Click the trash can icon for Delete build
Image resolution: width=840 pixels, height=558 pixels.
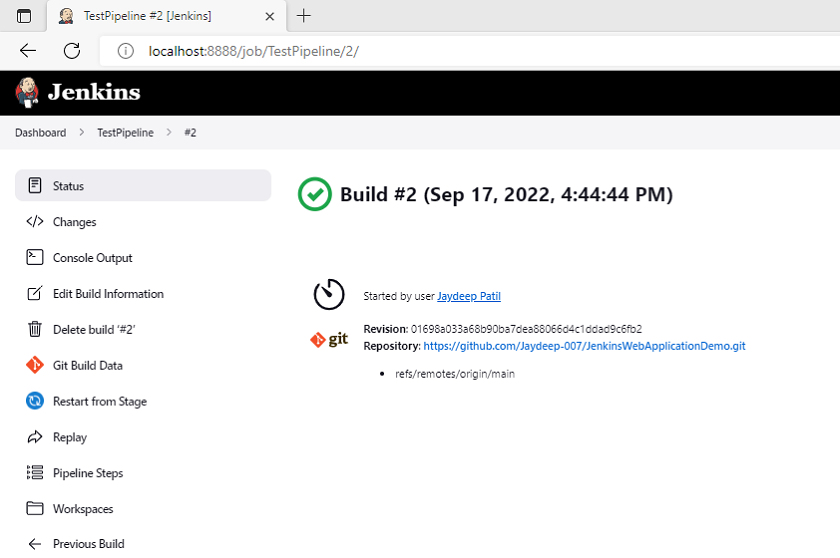pos(35,329)
